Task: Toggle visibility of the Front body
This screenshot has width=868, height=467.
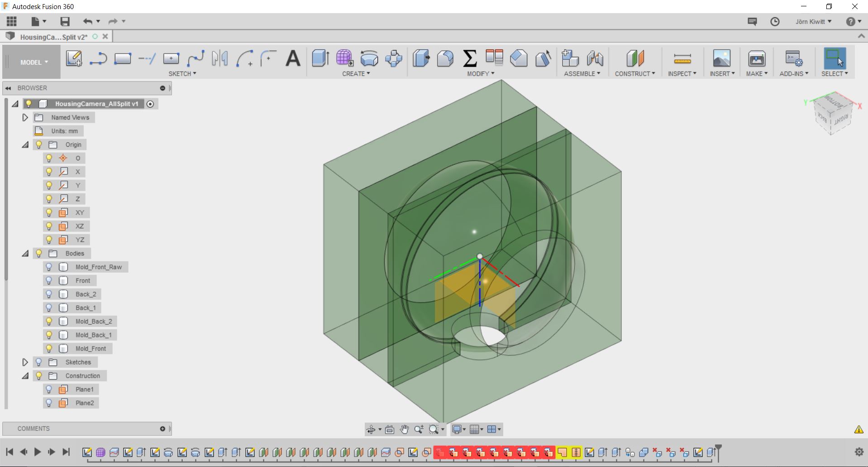Action: 49,280
